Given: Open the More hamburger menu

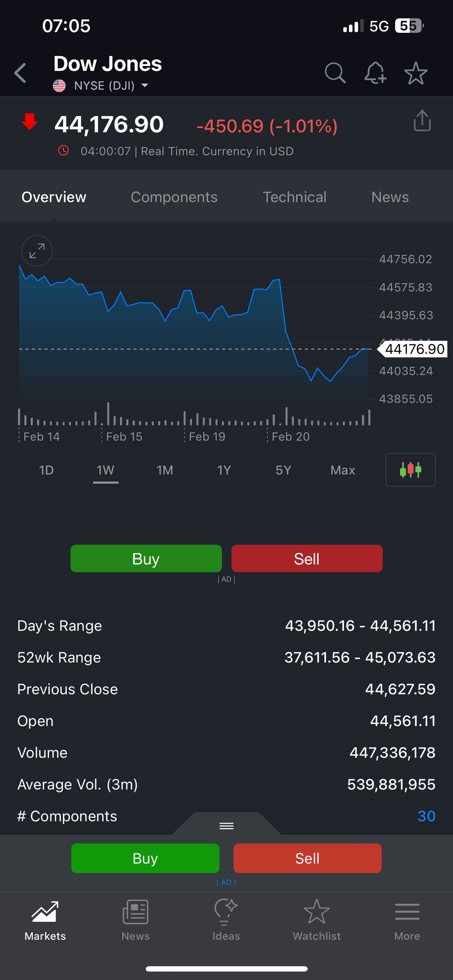Looking at the screenshot, I should (x=407, y=919).
